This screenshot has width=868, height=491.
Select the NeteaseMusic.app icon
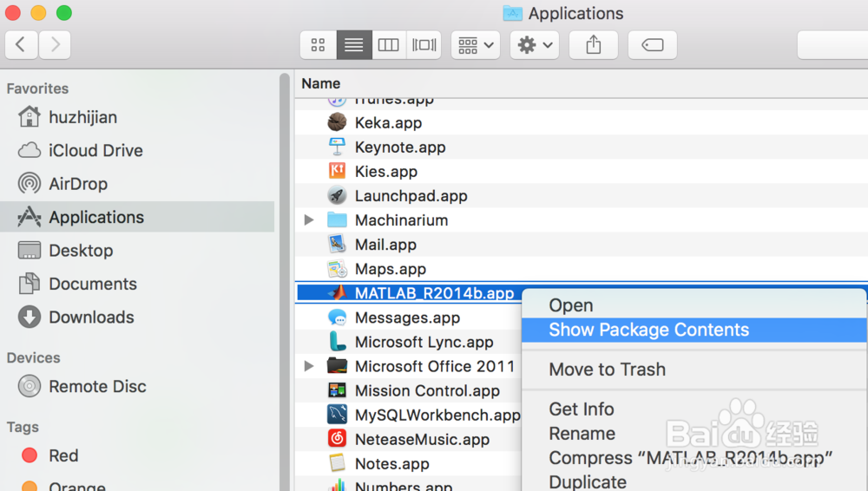coord(337,439)
